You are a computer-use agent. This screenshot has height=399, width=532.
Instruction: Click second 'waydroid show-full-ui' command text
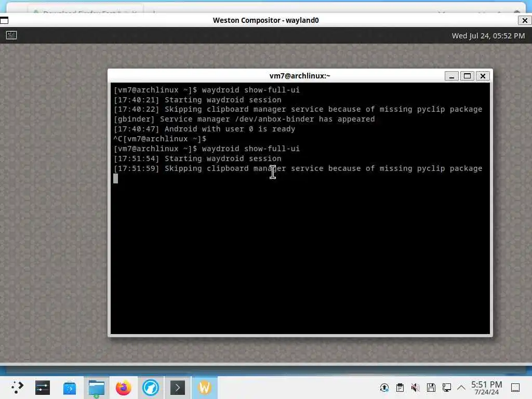point(251,149)
